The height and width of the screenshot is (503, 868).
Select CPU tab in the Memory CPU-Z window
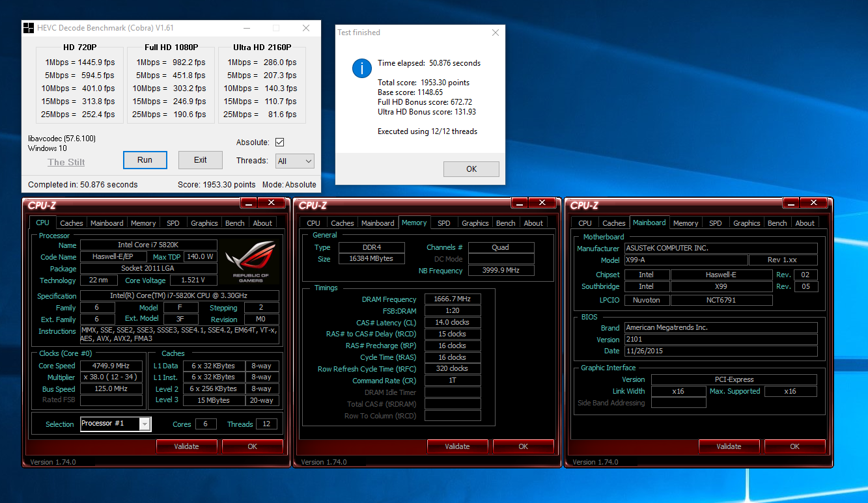(314, 223)
